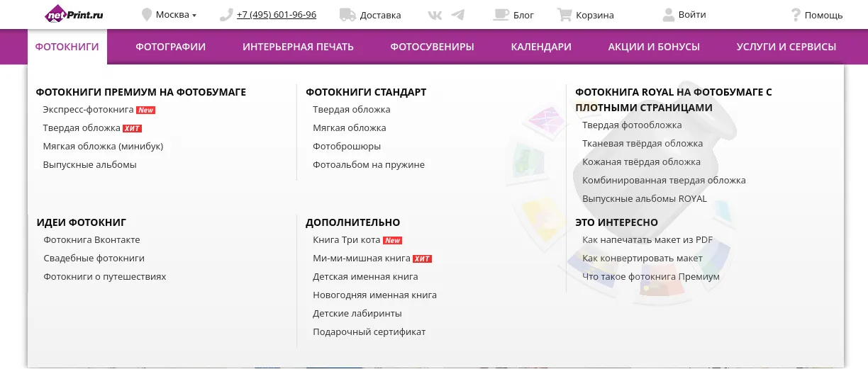Select the Фотокниги tab
Viewport: 868px width, 369px height.
click(67, 47)
